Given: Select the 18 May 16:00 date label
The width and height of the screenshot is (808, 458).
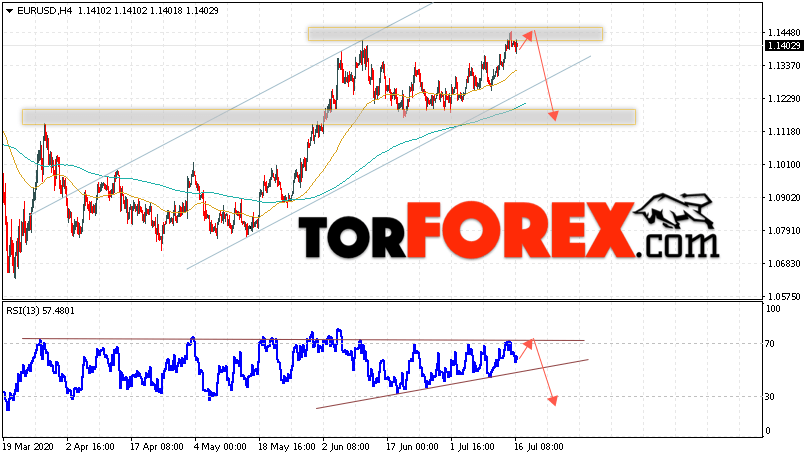Looking at the screenshot, I should click(x=287, y=447).
